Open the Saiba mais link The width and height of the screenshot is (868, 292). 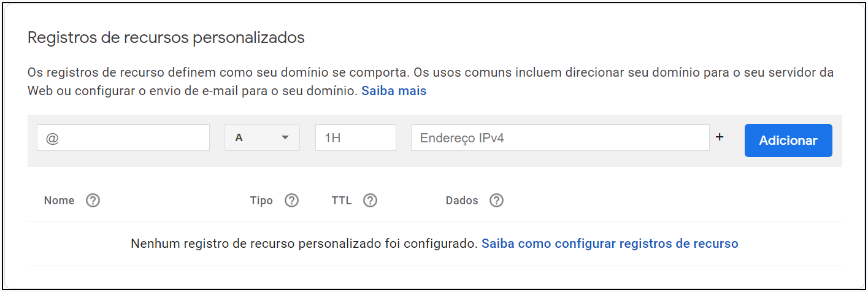(394, 91)
